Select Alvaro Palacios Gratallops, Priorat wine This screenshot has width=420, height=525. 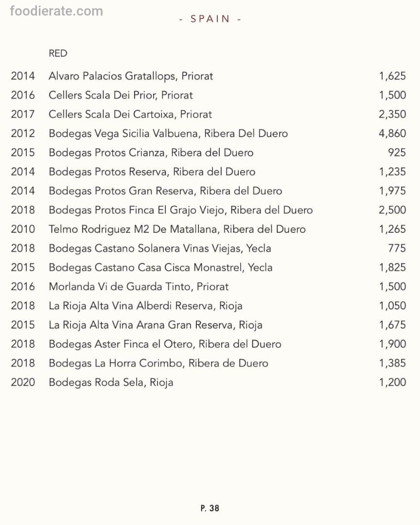pos(131,76)
